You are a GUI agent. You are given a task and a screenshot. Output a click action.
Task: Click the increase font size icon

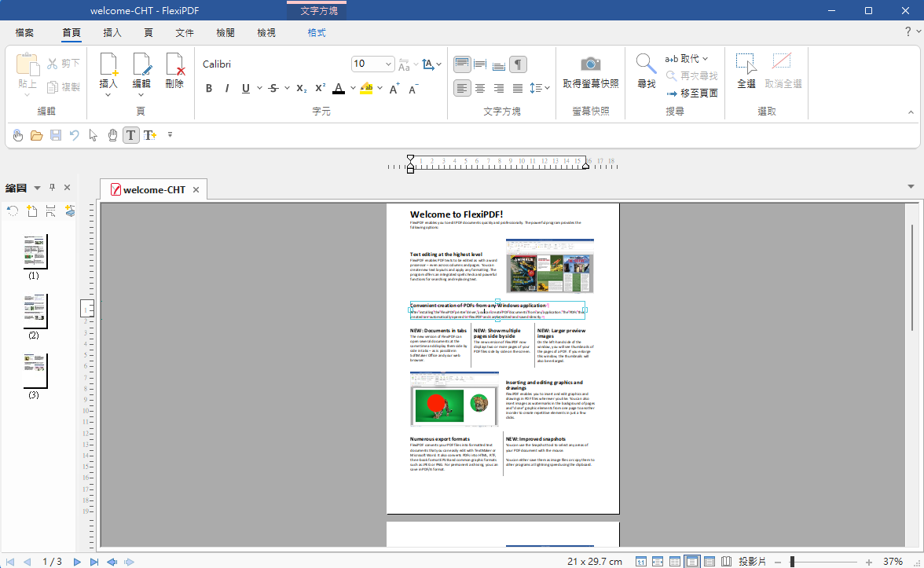click(394, 88)
